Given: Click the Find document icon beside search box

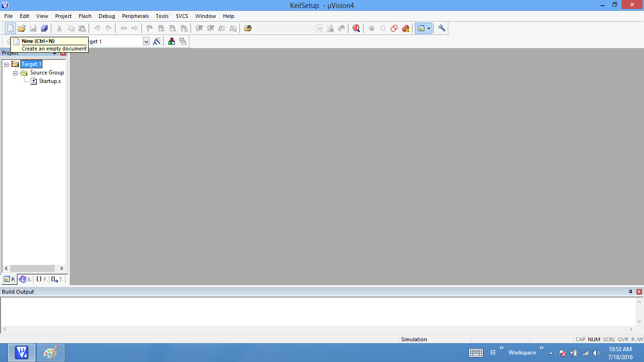Looking at the screenshot, I should tap(330, 28).
